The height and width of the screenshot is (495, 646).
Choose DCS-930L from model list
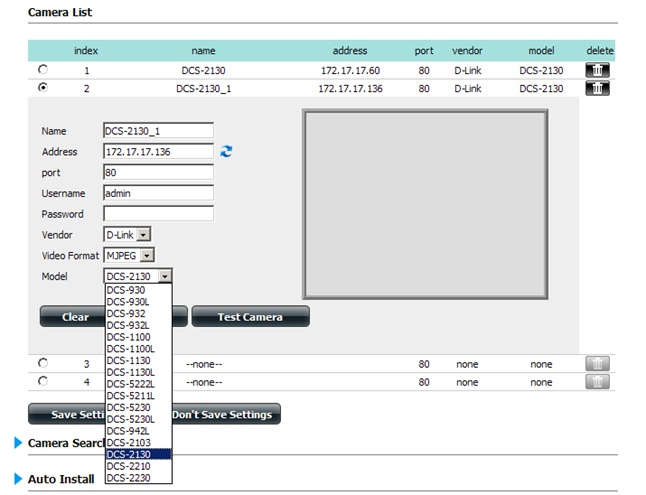[x=138, y=302]
